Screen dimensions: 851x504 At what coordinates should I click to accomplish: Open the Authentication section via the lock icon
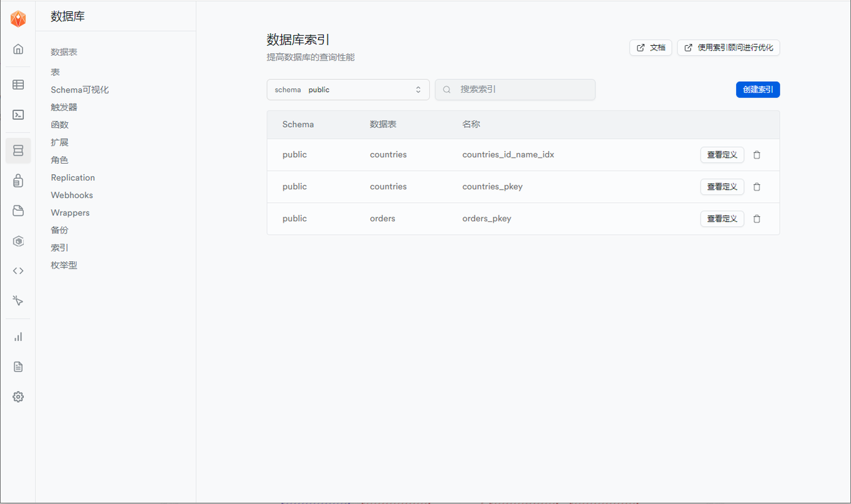18,180
